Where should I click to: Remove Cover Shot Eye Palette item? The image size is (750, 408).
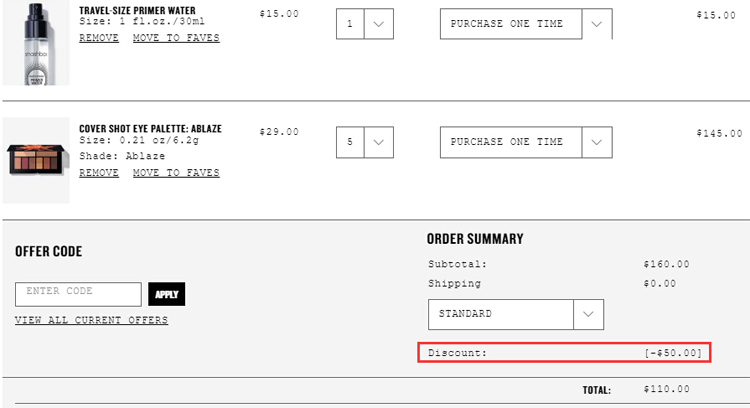(99, 173)
